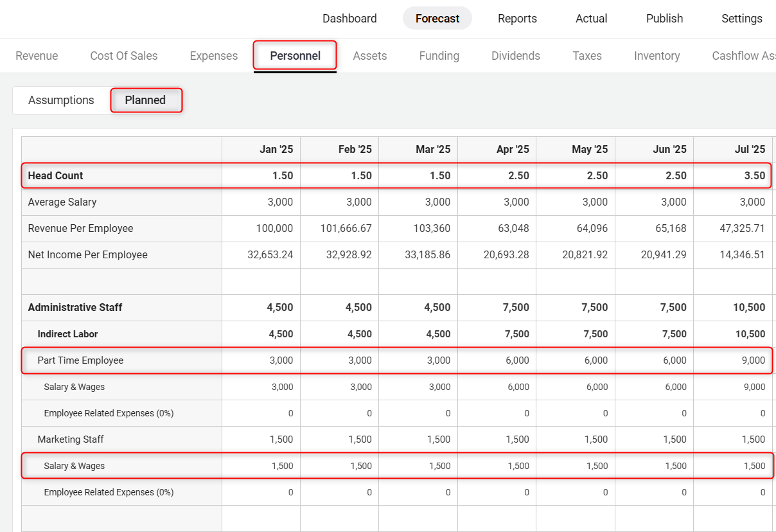Switch to the Assumptions view
The image size is (776, 532).
(61, 100)
